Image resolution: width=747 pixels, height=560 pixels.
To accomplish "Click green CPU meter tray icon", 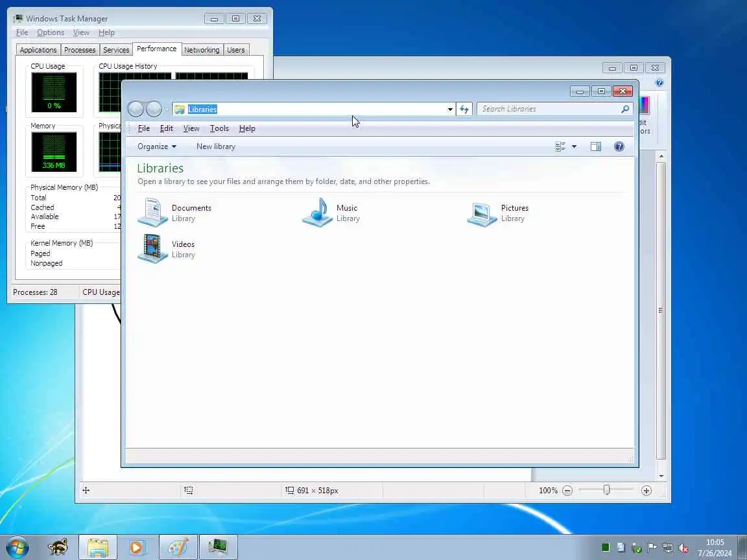I will [x=606, y=548].
